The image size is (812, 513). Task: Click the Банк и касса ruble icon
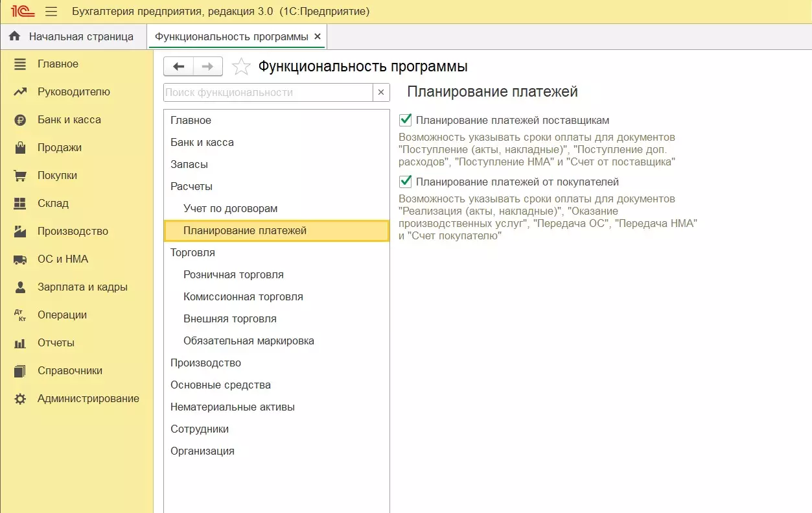tap(20, 119)
